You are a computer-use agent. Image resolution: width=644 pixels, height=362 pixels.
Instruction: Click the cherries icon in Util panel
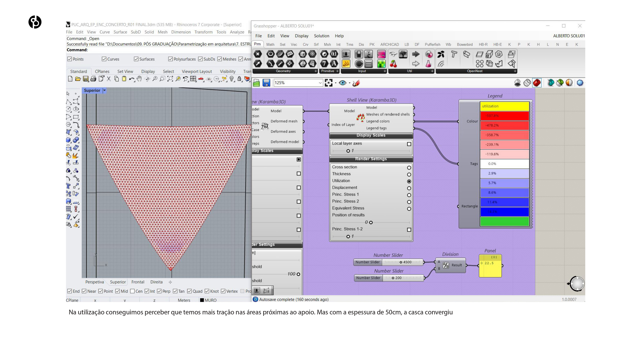[393, 64]
